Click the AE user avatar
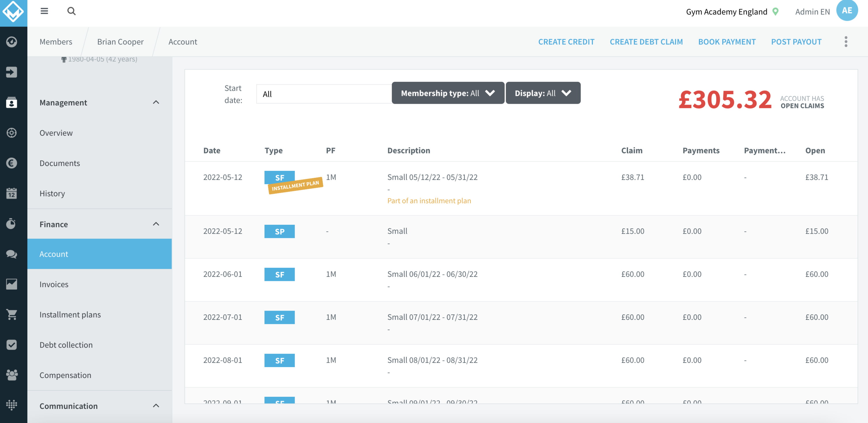The height and width of the screenshot is (423, 868). [x=847, y=10]
